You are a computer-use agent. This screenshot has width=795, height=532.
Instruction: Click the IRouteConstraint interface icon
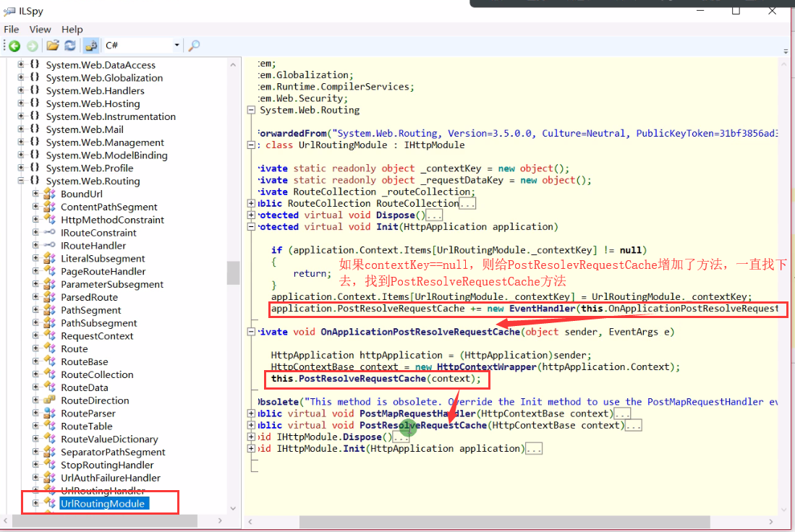coord(50,232)
